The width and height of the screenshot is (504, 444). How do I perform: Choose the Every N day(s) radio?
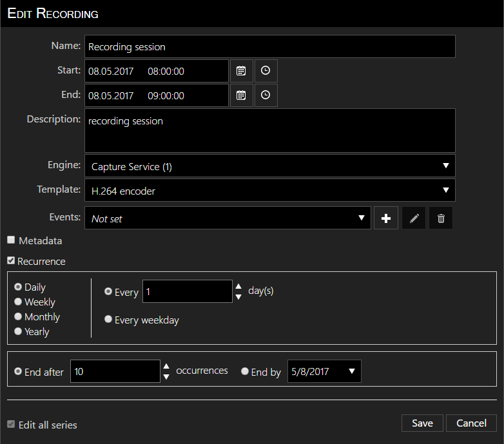pyautogui.click(x=108, y=291)
